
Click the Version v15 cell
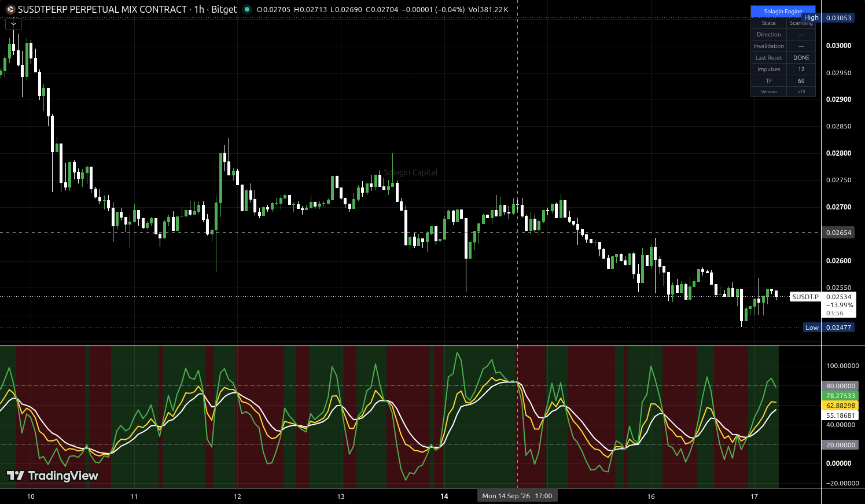(x=801, y=91)
